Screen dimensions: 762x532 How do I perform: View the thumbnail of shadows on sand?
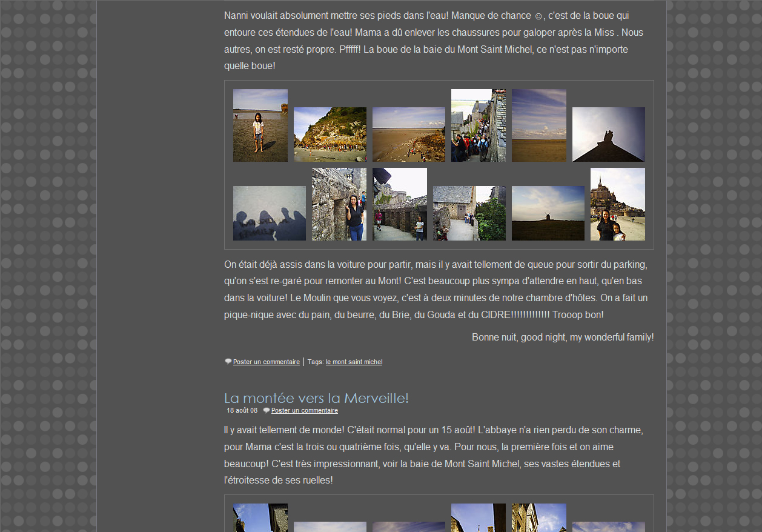coord(270,213)
